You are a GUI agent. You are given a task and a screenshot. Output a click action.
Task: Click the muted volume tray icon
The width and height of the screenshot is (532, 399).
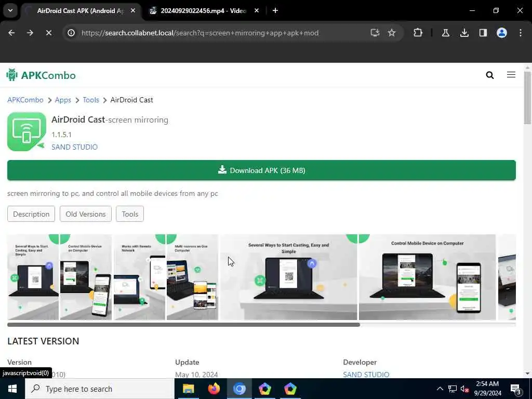[x=464, y=389]
